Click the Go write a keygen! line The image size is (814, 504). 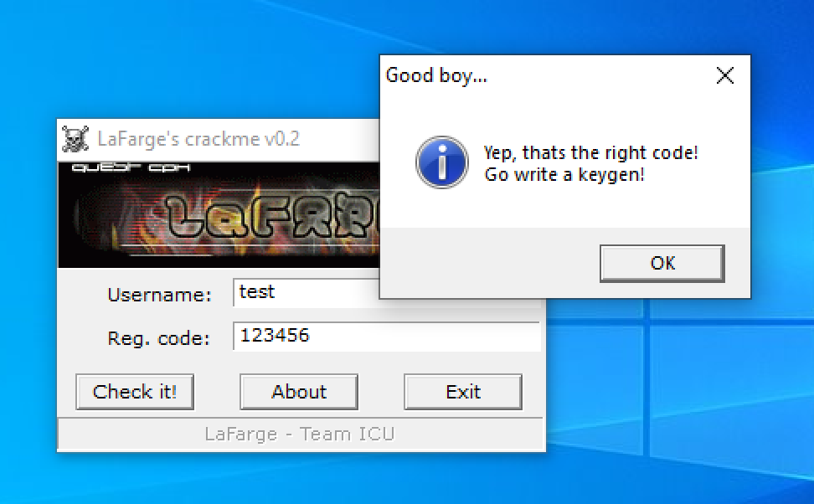[x=564, y=175]
